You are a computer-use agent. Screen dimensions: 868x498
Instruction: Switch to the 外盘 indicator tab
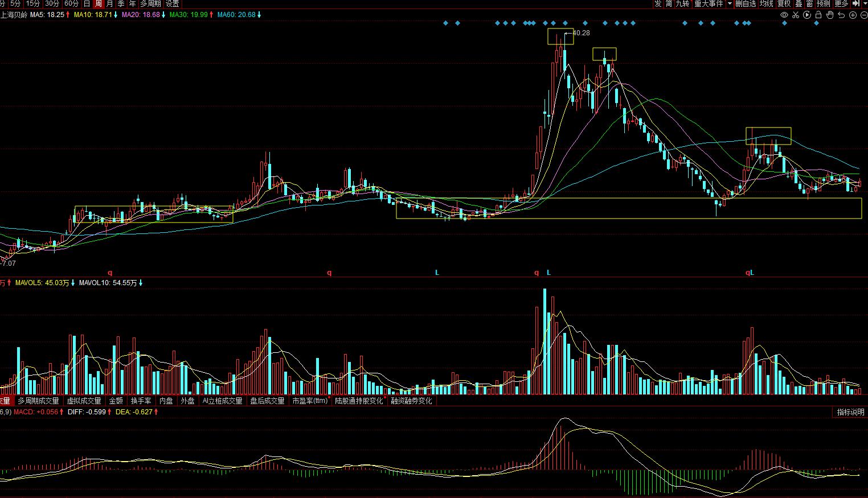(188, 401)
